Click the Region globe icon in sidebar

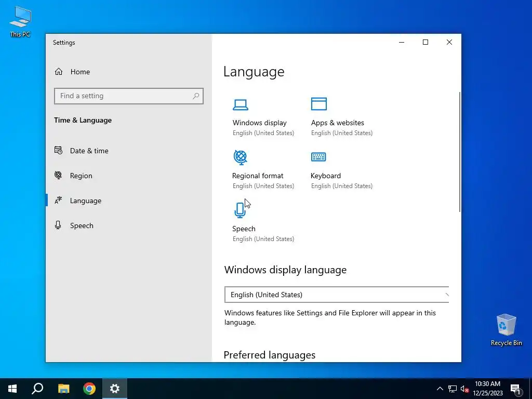click(x=58, y=175)
